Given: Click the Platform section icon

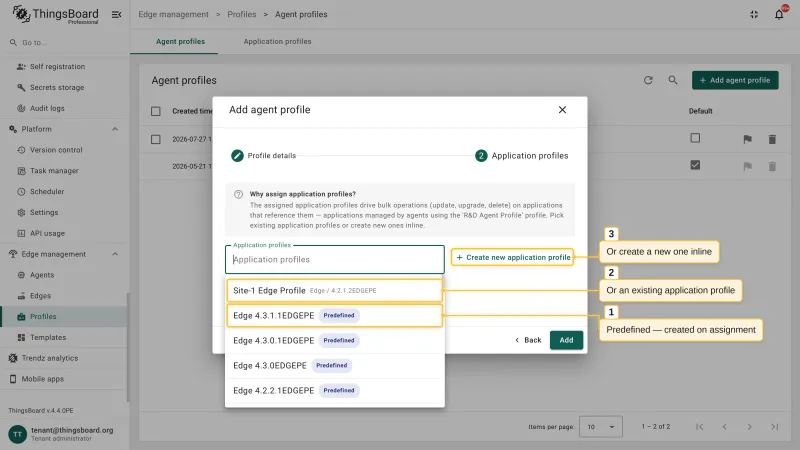Looking at the screenshot, I should pos(13,129).
